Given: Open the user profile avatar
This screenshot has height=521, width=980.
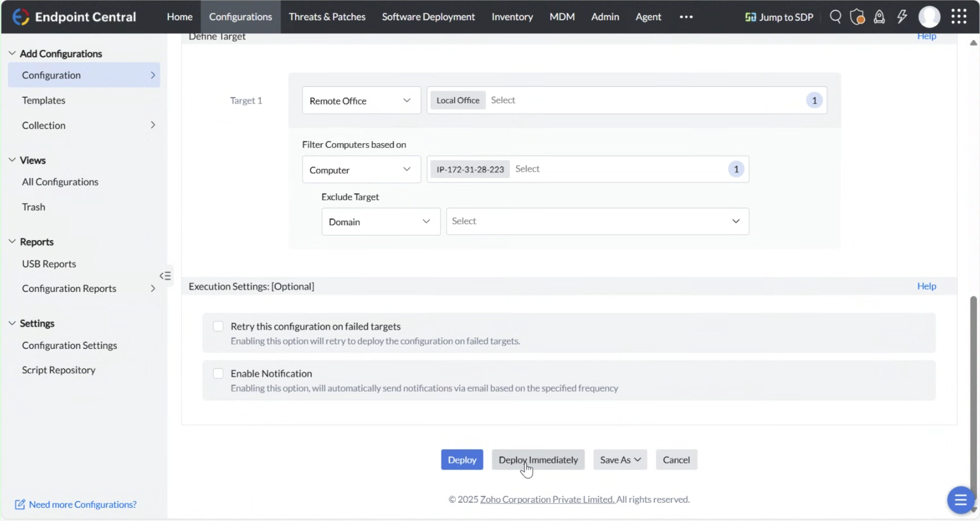Looking at the screenshot, I should (x=929, y=17).
